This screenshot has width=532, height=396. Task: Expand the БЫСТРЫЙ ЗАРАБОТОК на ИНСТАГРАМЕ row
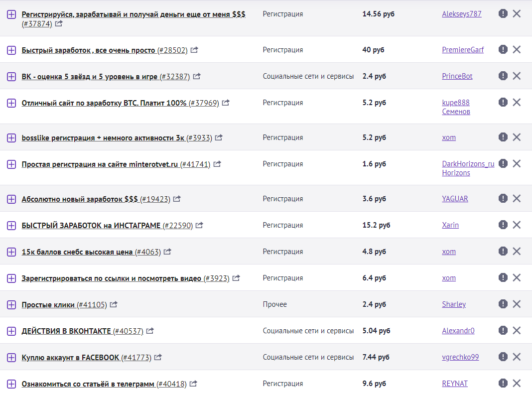point(11,226)
